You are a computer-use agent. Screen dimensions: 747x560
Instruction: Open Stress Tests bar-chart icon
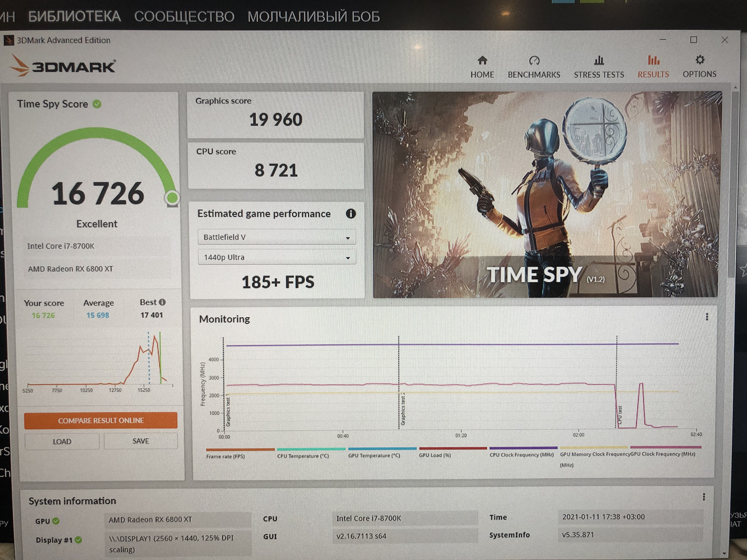click(x=599, y=61)
